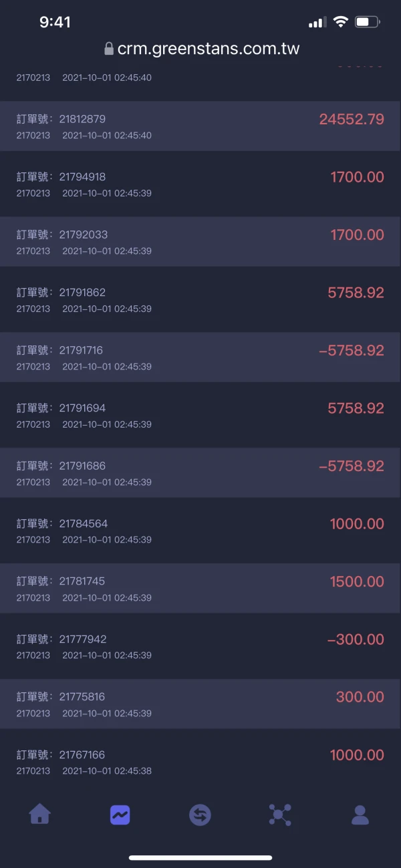Tap the 1000.00 amount of order 21784564
This screenshot has height=868, width=401.
coord(357,524)
